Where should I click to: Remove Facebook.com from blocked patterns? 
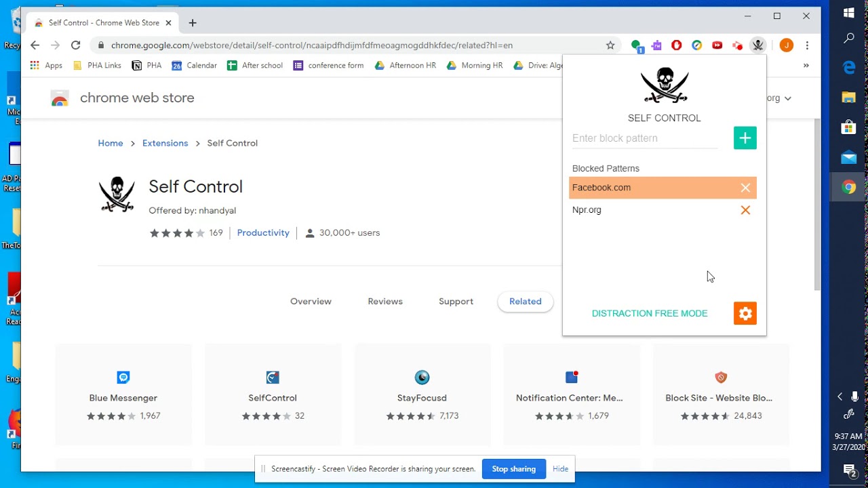745,188
